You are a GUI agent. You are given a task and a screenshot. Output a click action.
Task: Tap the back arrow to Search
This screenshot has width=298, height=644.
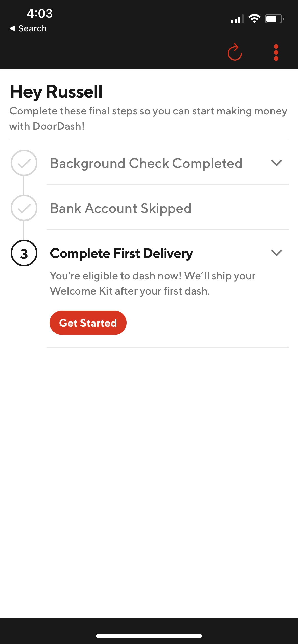click(12, 28)
